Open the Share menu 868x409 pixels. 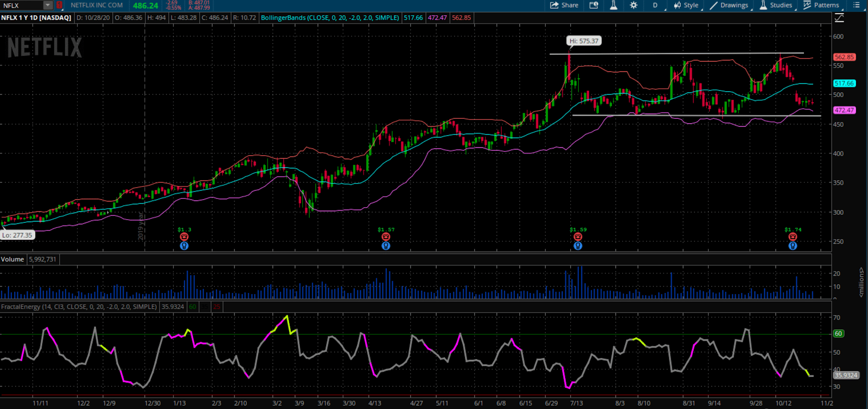coord(564,5)
